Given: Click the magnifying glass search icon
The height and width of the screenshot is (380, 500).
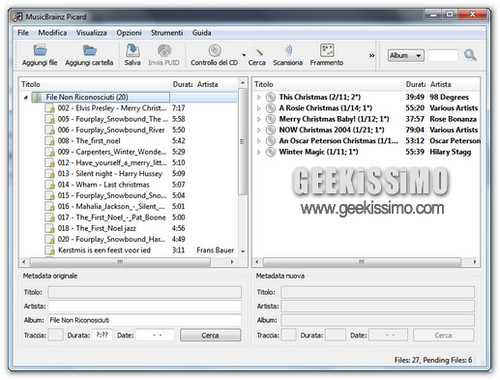Looking at the screenshot, I should (x=470, y=55).
